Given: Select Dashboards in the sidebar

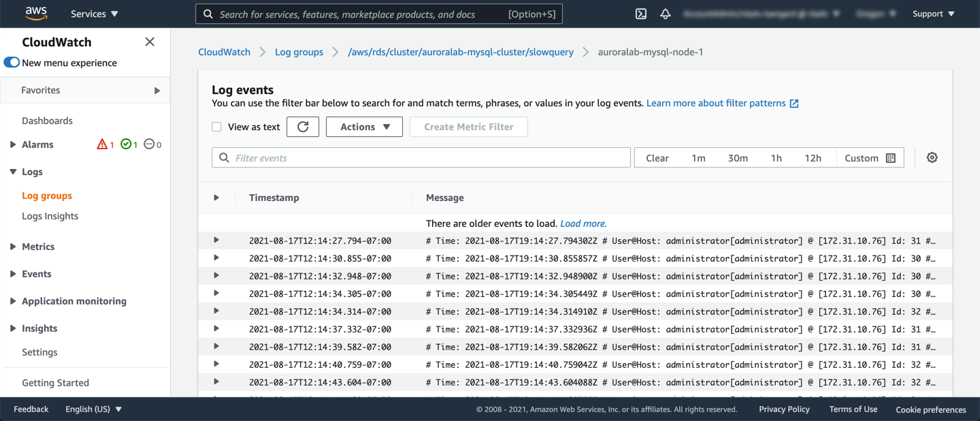Looking at the screenshot, I should pos(47,121).
